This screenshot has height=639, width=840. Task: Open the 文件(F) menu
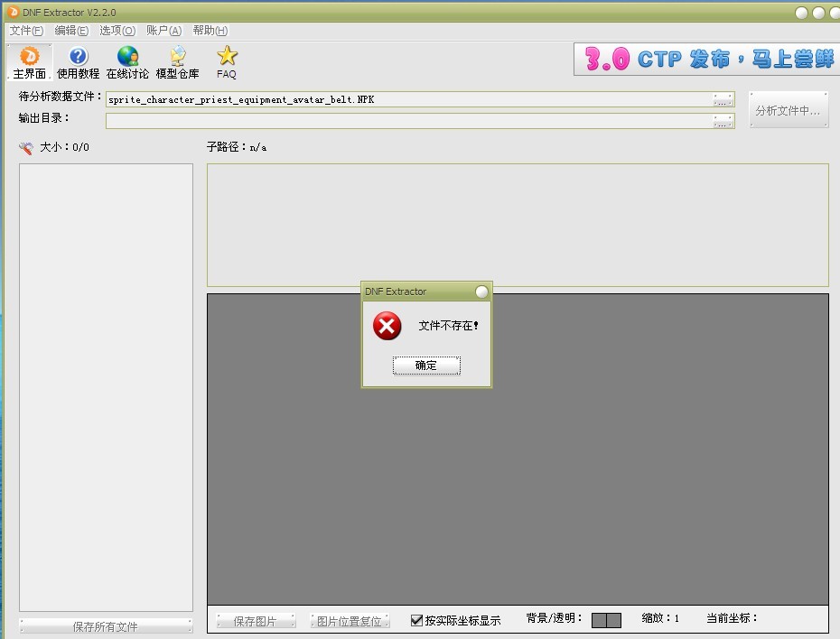click(26, 31)
